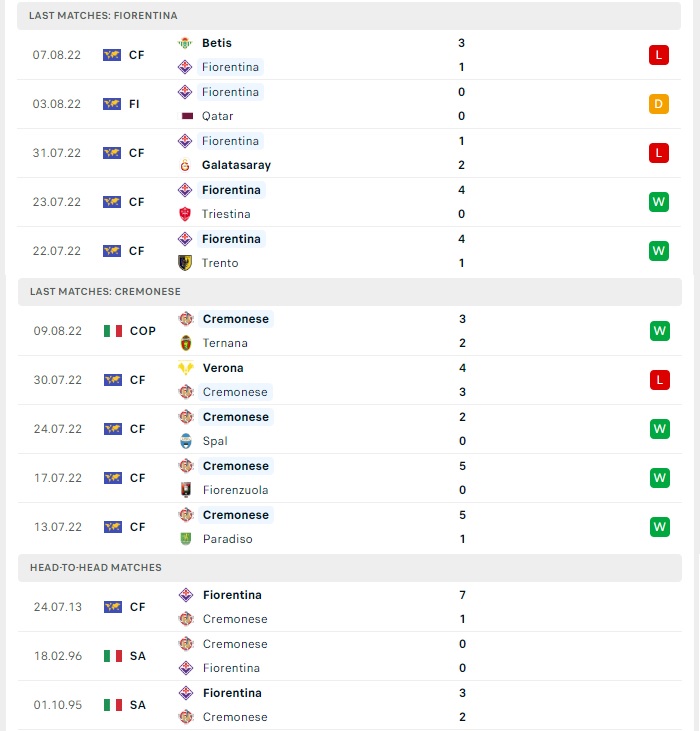Click the green W badge for Ternana match

[x=659, y=331]
